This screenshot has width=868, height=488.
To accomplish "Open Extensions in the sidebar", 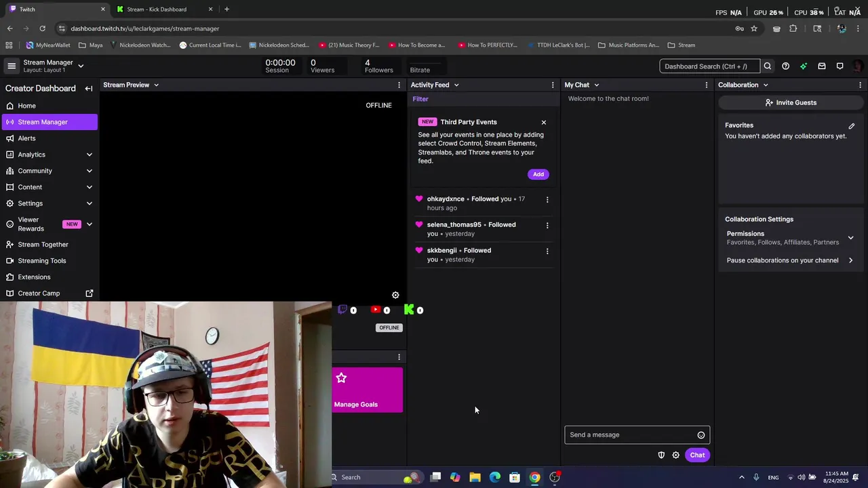I will [x=49, y=277].
